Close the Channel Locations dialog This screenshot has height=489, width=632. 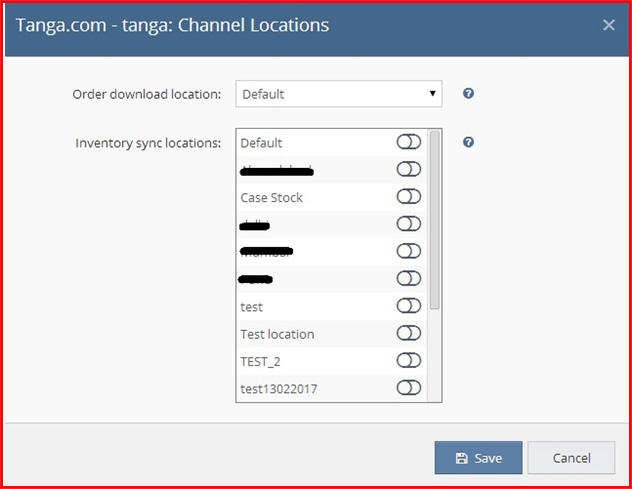click(x=609, y=25)
